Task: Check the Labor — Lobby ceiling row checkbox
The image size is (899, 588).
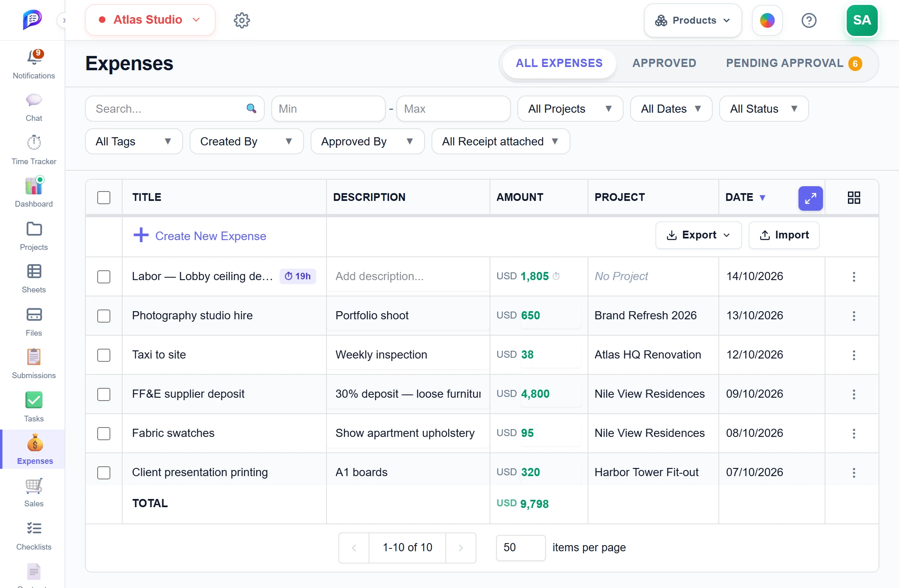Action: [104, 276]
